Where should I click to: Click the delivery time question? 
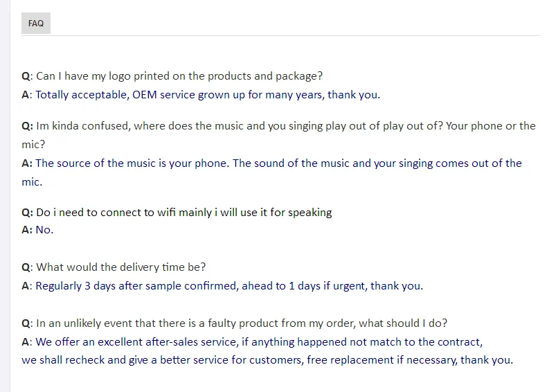pyautogui.click(x=120, y=267)
